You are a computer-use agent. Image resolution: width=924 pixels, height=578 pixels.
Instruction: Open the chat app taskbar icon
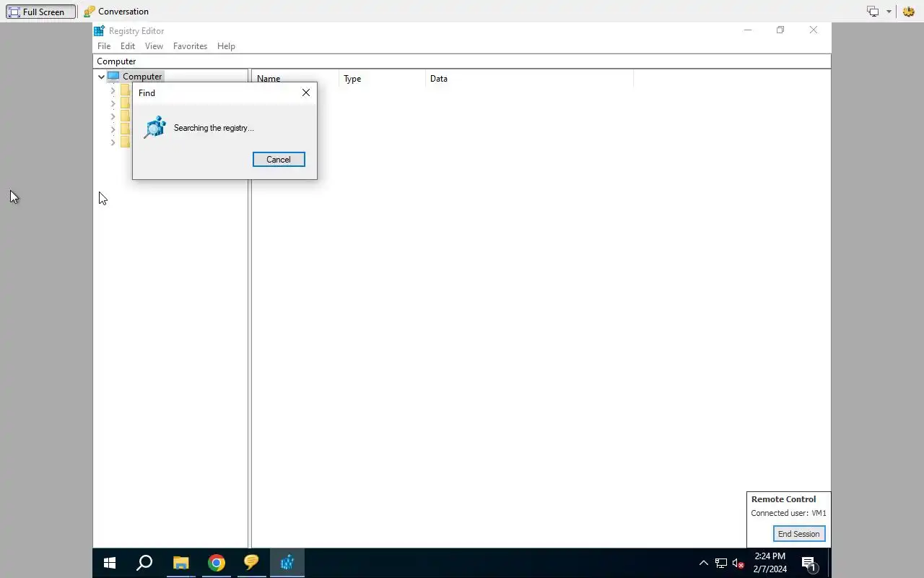coord(251,563)
